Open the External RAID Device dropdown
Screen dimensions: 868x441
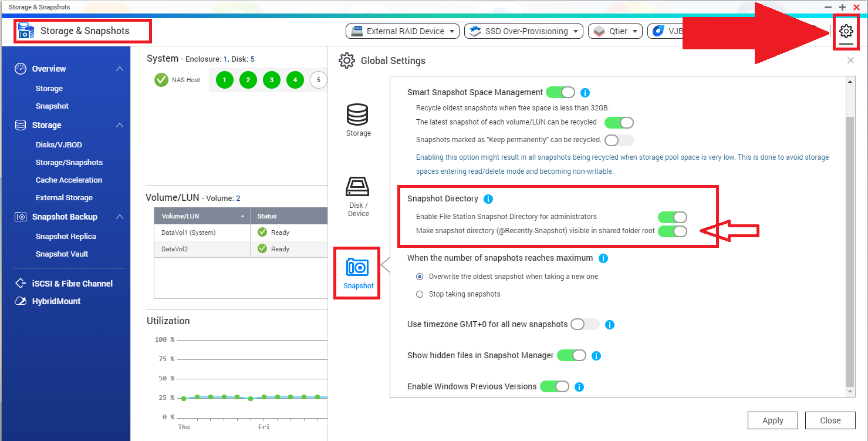(x=403, y=31)
